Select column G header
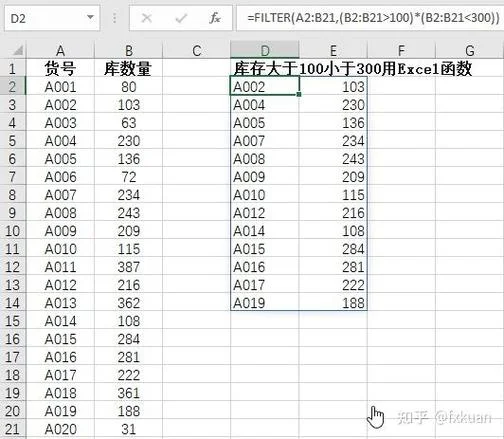 pyautogui.click(x=470, y=51)
